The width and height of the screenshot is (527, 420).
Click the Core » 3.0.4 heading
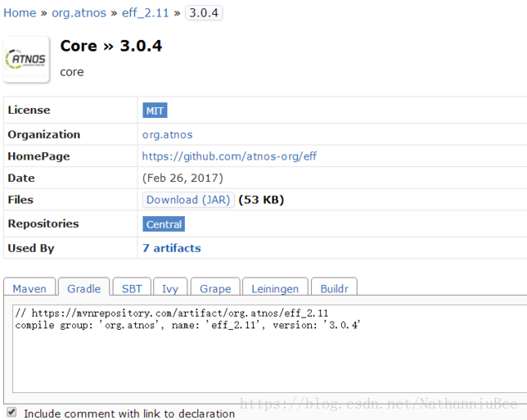(x=111, y=46)
